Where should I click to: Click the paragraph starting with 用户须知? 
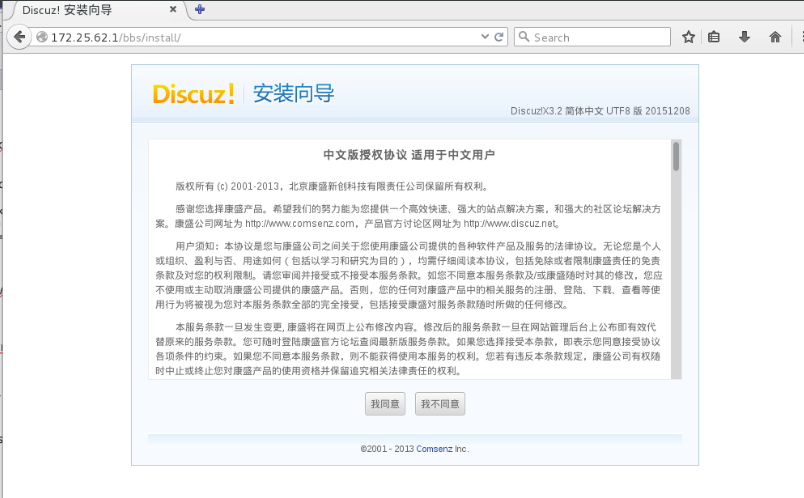(409, 275)
